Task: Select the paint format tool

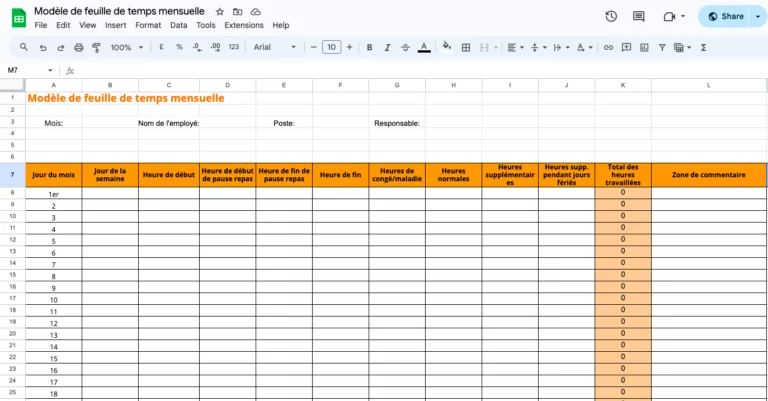Action: point(97,47)
